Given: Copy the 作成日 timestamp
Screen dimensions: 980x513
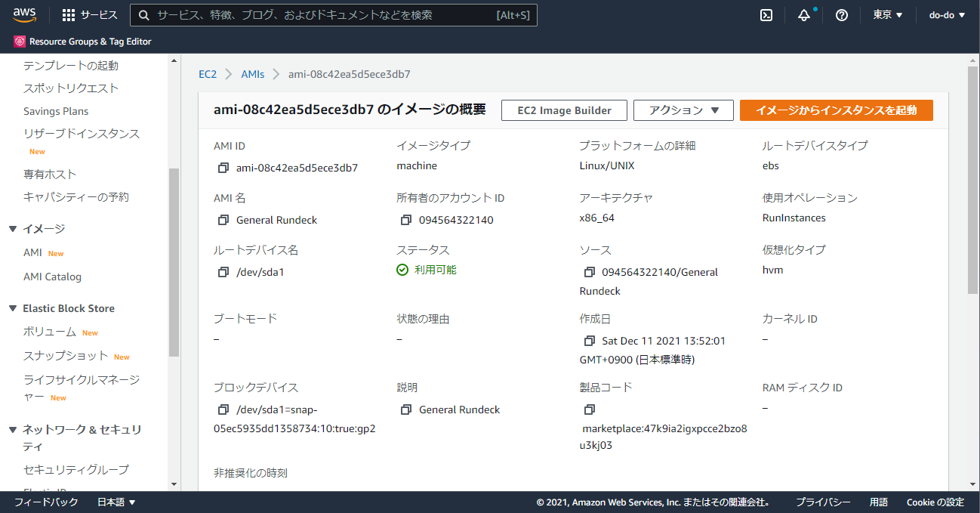Looking at the screenshot, I should (x=589, y=341).
